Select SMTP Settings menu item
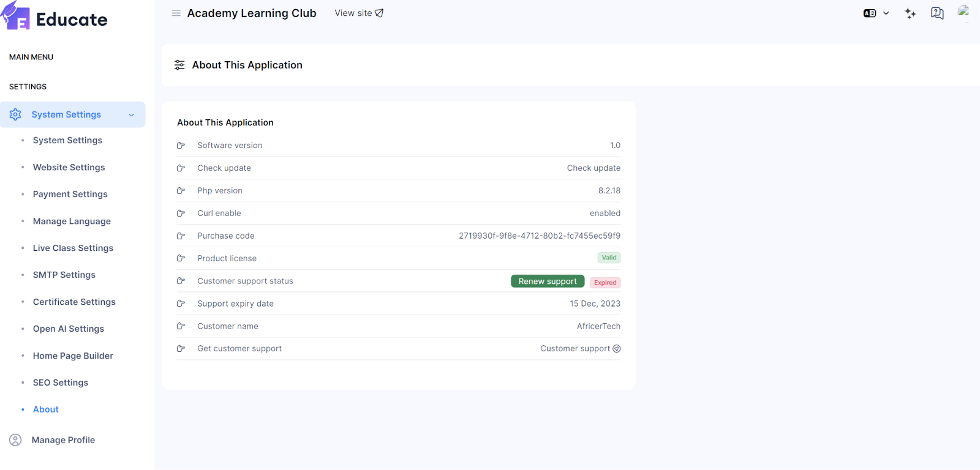 coord(64,275)
